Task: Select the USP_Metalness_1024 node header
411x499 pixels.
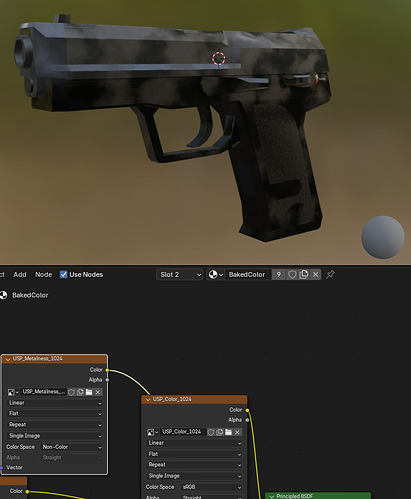Action: tap(54, 359)
